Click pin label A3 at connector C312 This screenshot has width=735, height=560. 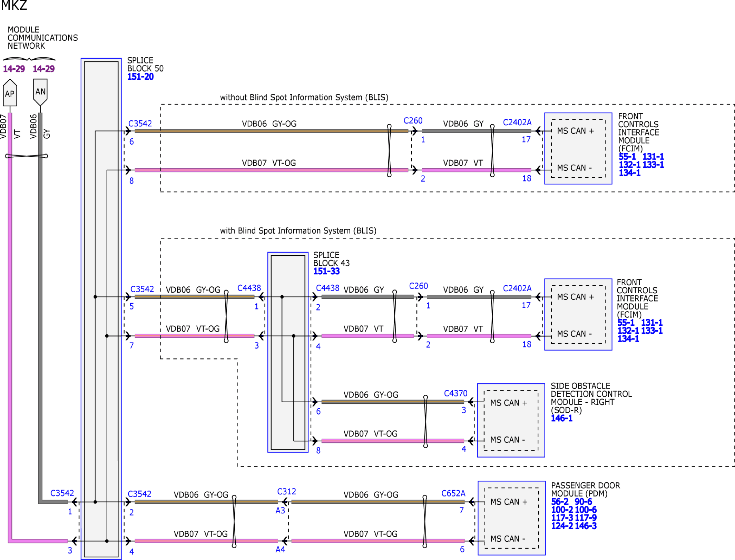(280, 510)
